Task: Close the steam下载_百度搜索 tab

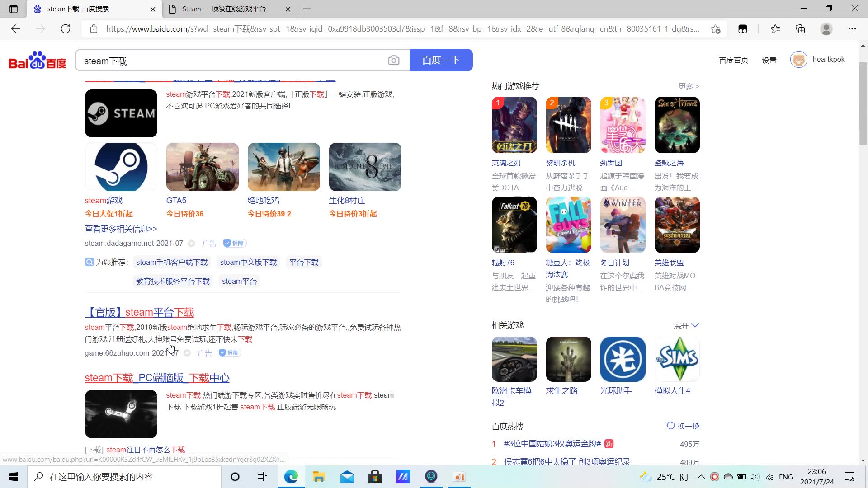Action: tap(153, 9)
